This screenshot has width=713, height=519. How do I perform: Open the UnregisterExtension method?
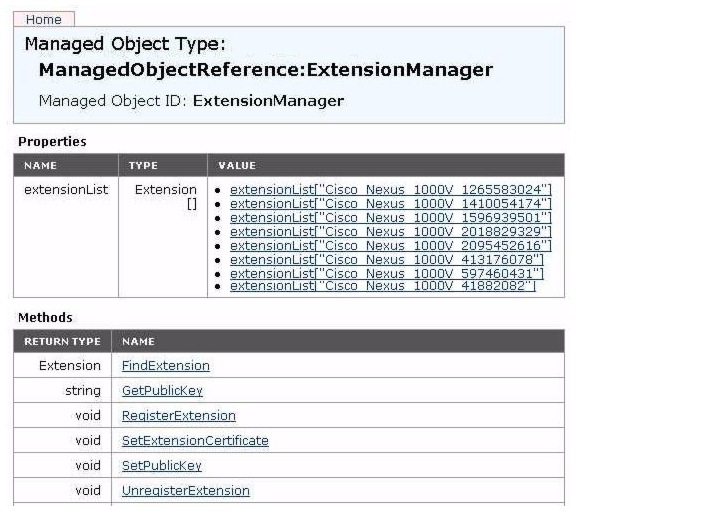[x=186, y=491]
